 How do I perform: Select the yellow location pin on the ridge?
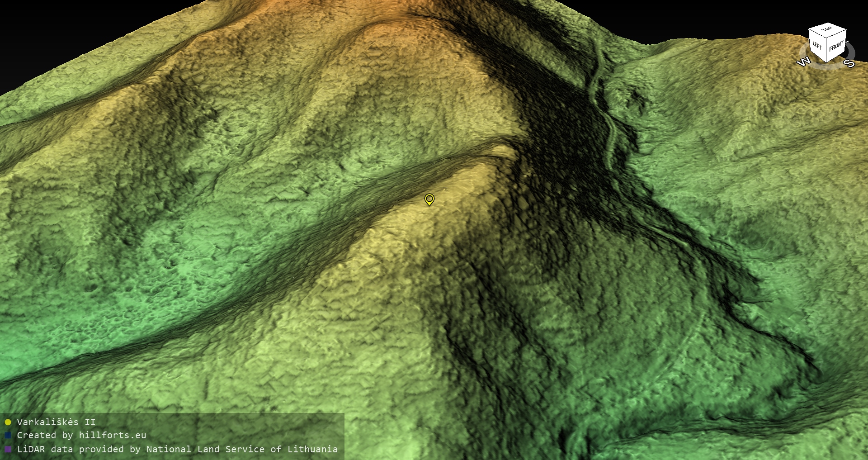(429, 199)
